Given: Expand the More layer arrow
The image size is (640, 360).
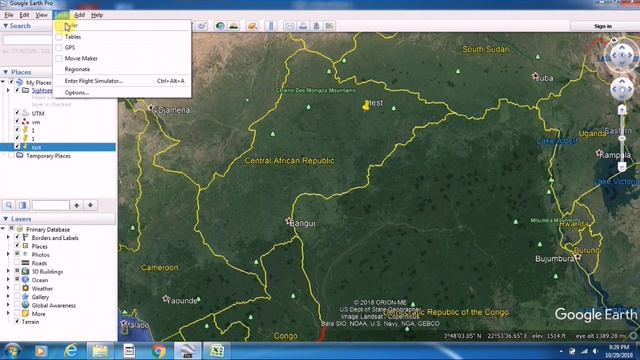Looking at the screenshot, I should tap(8, 314).
